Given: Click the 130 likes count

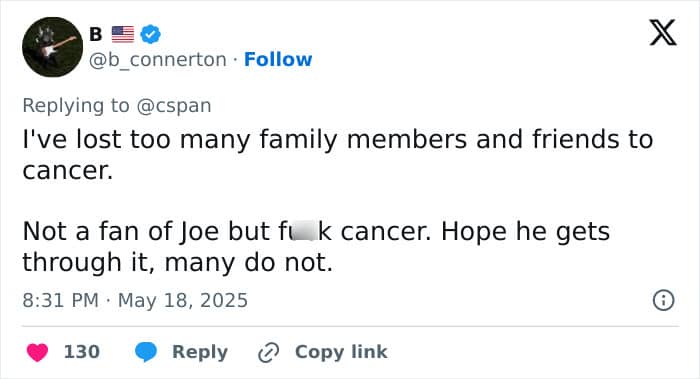Looking at the screenshot, I should [82, 352].
